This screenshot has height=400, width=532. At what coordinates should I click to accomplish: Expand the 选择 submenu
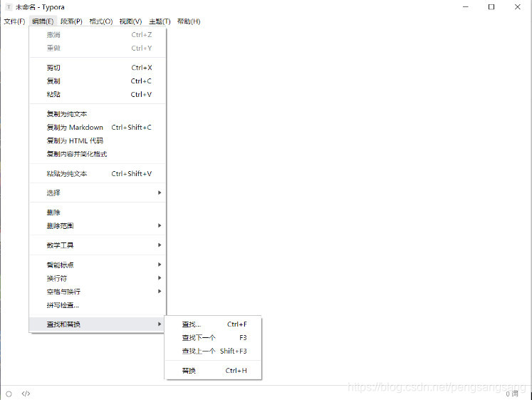(x=98, y=193)
